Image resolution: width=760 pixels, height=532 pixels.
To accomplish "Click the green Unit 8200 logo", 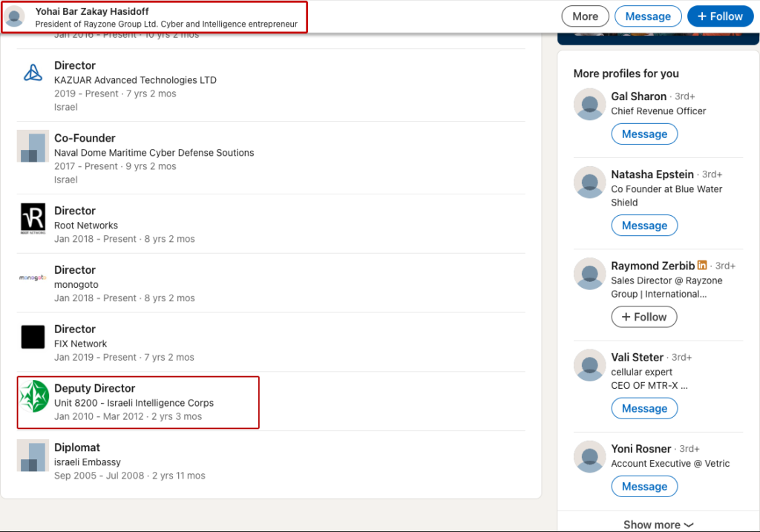I will pos(33,396).
